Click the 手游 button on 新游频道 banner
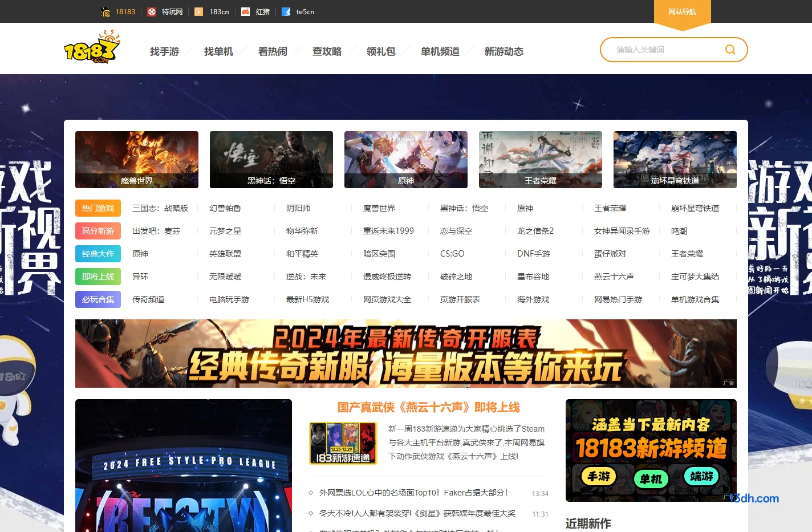 [x=599, y=476]
